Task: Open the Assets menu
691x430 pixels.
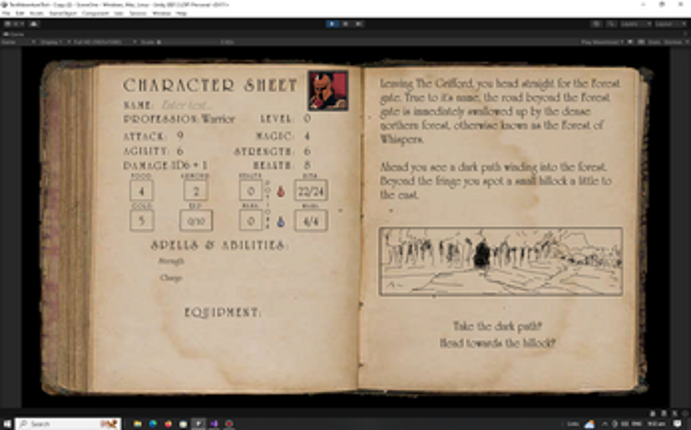Action: (37, 14)
